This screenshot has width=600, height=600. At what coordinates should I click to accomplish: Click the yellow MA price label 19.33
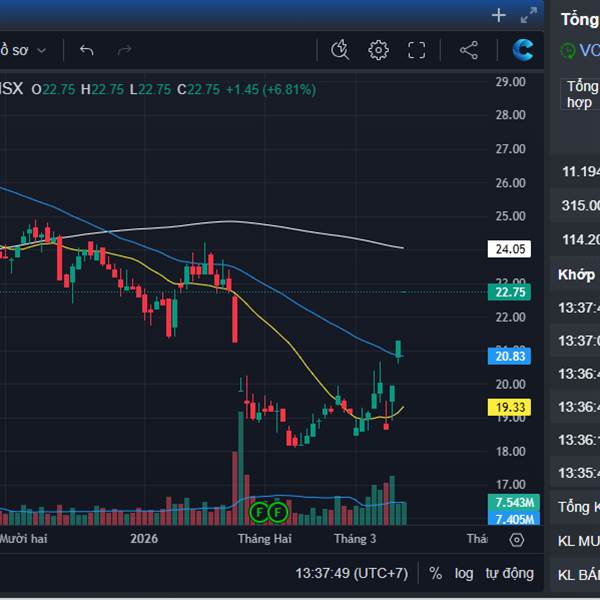[x=511, y=407]
